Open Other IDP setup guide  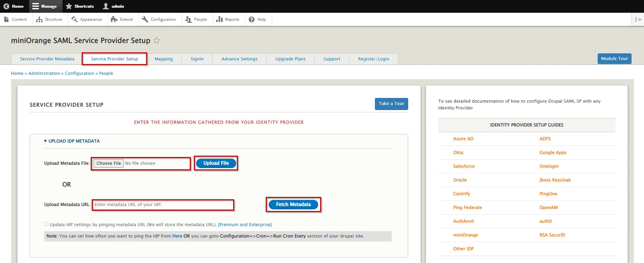pos(463,249)
